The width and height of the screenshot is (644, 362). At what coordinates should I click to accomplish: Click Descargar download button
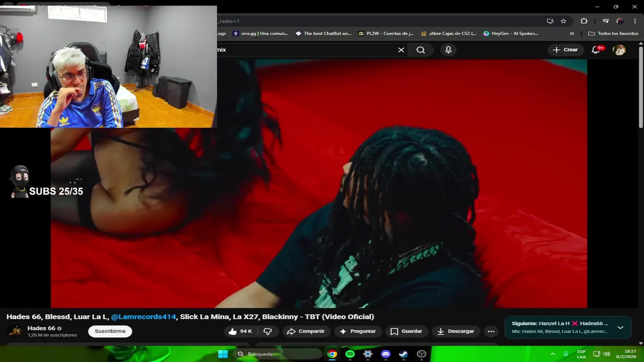pos(455,331)
